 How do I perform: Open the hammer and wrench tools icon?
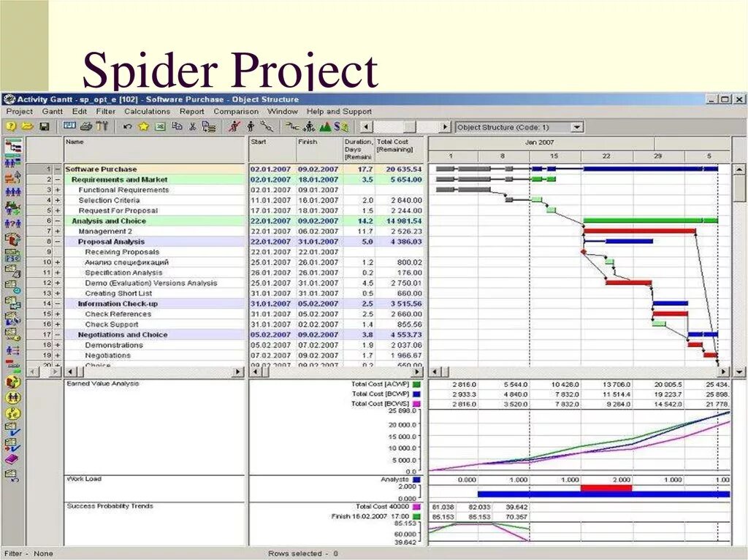[x=102, y=126]
